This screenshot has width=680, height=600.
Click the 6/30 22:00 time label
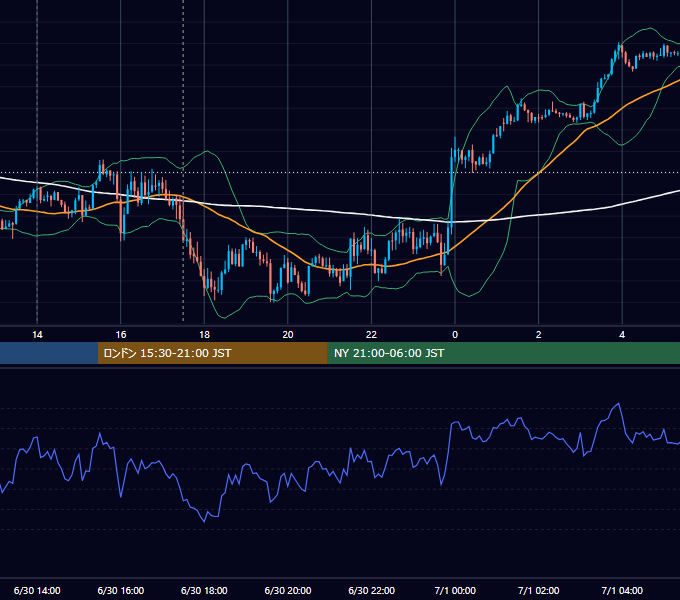point(371,590)
